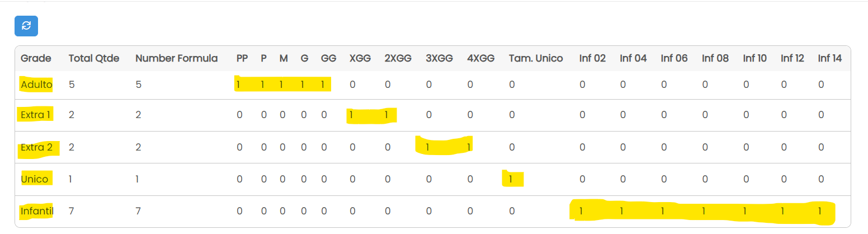Click the Tam. Unico column header
The width and height of the screenshot is (868, 234).
click(x=536, y=58)
